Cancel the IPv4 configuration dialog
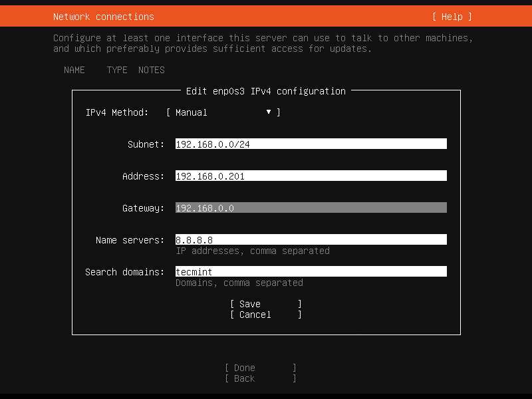This screenshot has height=399, width=532. click(265, 315)
